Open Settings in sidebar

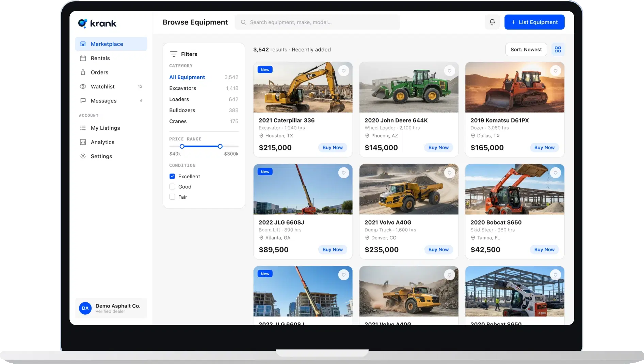111,156
